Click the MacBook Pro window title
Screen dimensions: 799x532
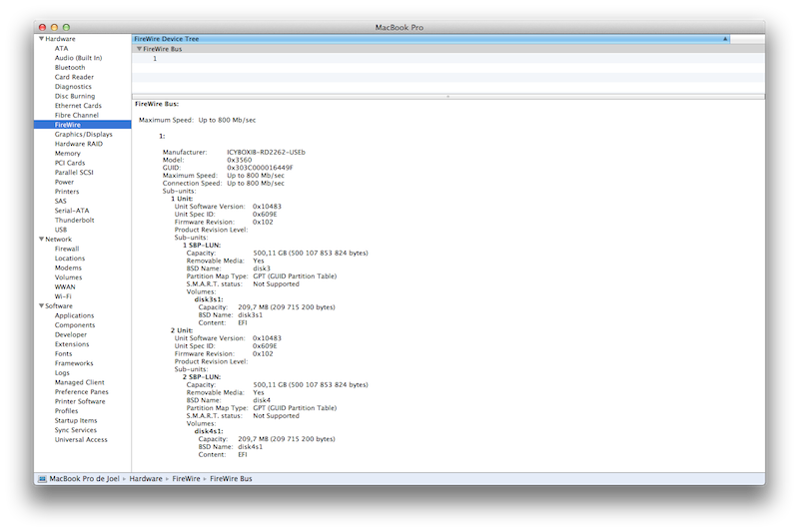pos(399,28)
